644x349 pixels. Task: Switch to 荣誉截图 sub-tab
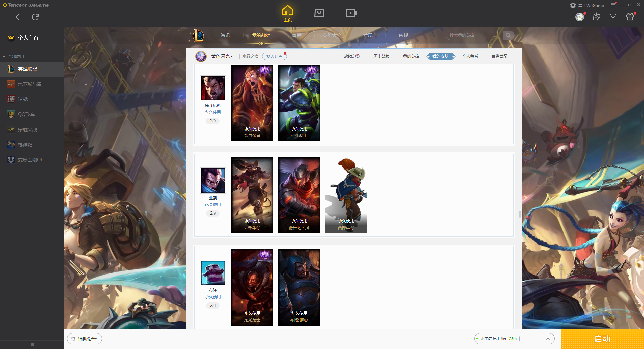pos(499,56)
